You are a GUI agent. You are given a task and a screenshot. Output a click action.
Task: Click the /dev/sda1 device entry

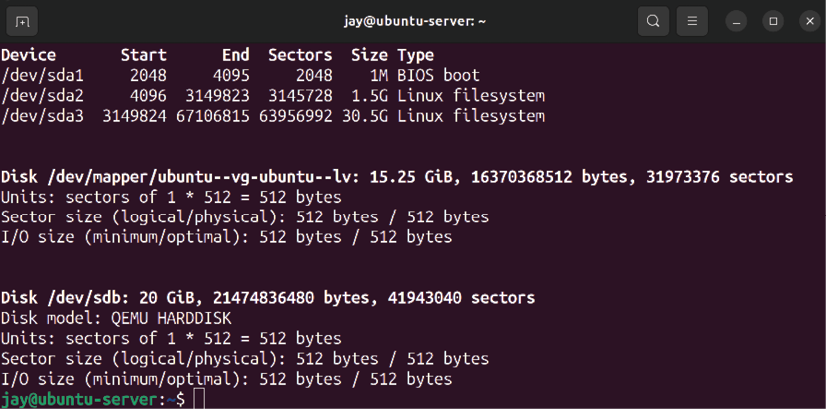[x=42, y=75]
